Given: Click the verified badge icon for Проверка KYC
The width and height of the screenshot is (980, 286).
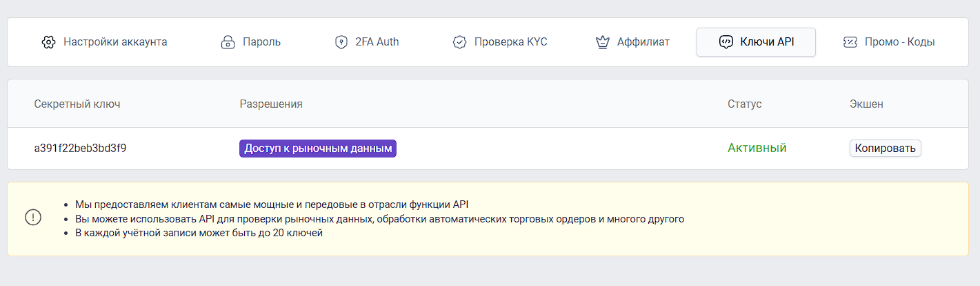Looking at the screenshot, I should (x=459, y=42).
